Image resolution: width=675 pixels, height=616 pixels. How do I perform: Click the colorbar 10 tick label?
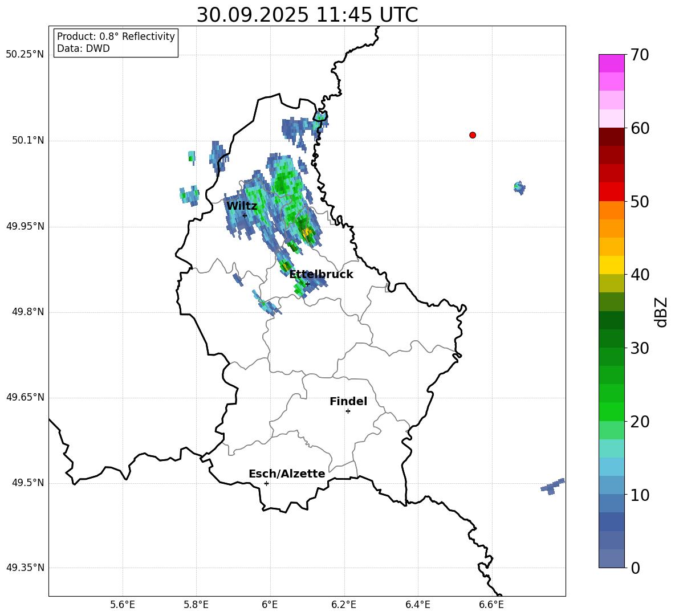pyautogui.click(x=640, y=495)
